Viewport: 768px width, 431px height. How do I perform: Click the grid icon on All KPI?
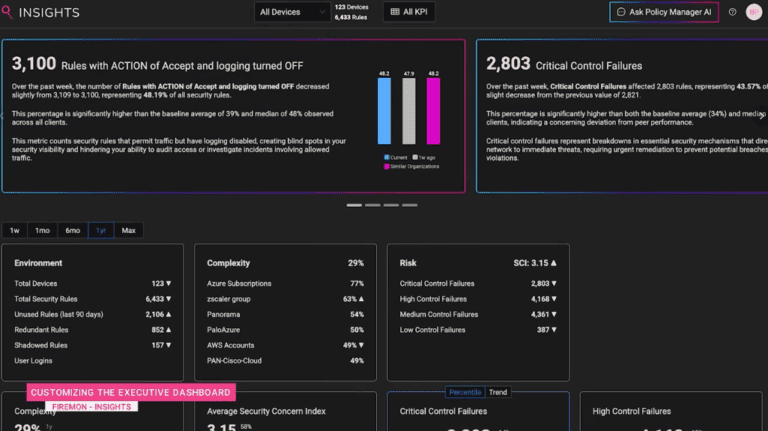pyautogui.click(x=394, y=12)
